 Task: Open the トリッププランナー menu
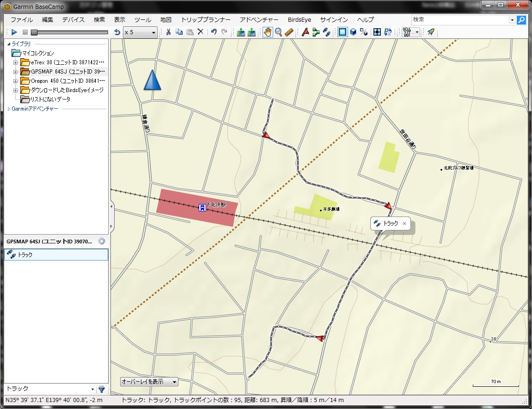tap(206, 20)
